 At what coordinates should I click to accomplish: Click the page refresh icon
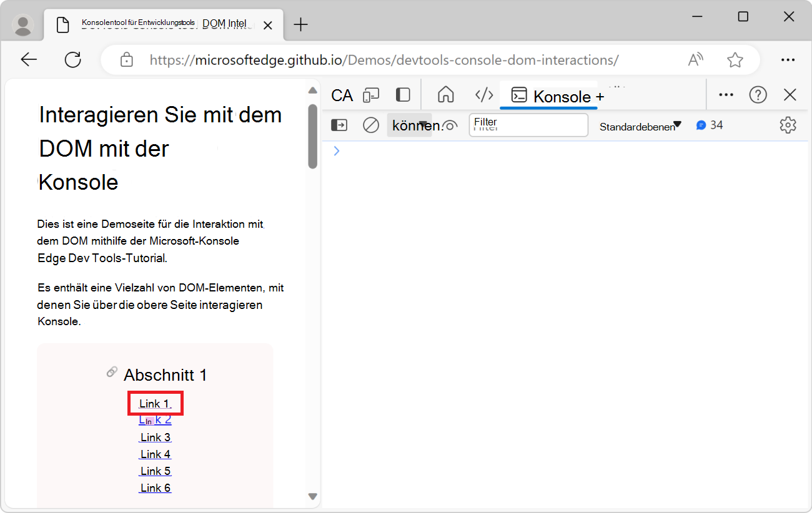72,59
